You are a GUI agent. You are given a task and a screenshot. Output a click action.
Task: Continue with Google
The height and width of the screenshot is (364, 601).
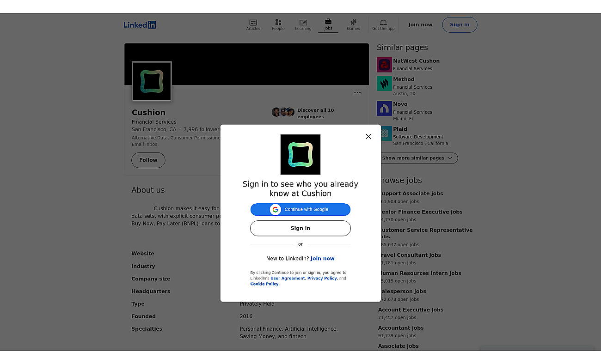pyautogui.click(x=300, y=209)
